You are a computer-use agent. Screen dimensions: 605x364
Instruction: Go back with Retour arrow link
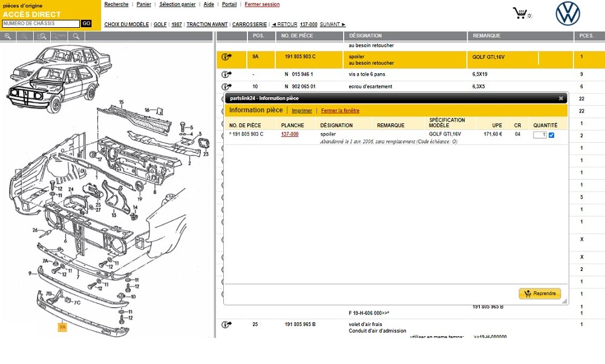point(284,24)
